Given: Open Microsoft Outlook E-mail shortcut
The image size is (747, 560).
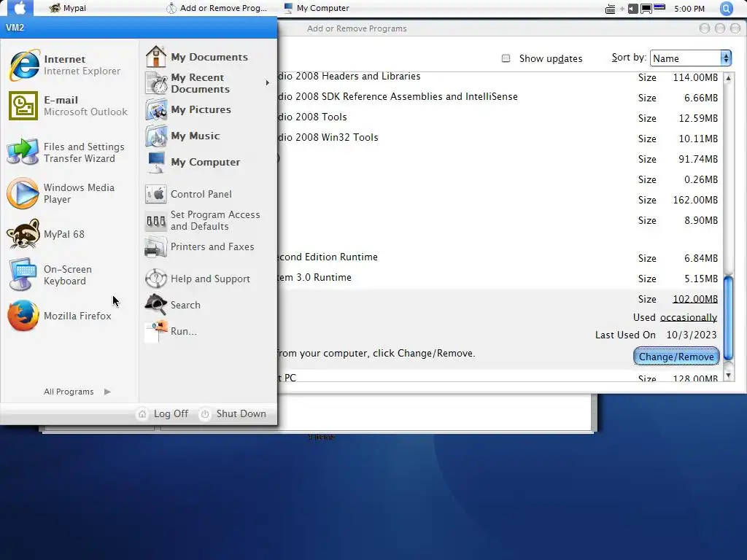Looking at the screenshot, I should pyautogui.click(x=68, y=106).
